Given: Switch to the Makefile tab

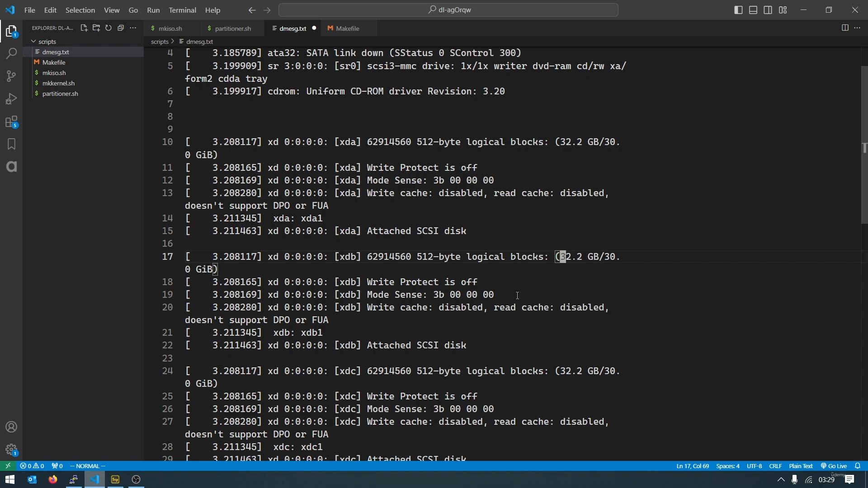Looking at the screenshot, I should [349, 28].
